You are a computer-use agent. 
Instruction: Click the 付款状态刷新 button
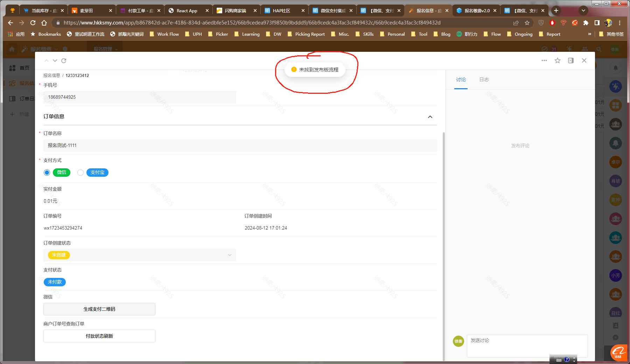[99, 336]
